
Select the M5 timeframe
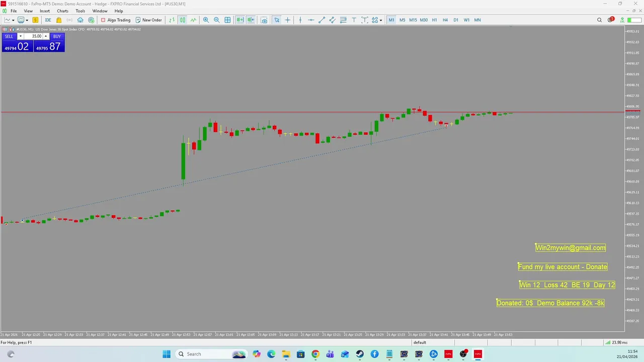click(403, 20)
